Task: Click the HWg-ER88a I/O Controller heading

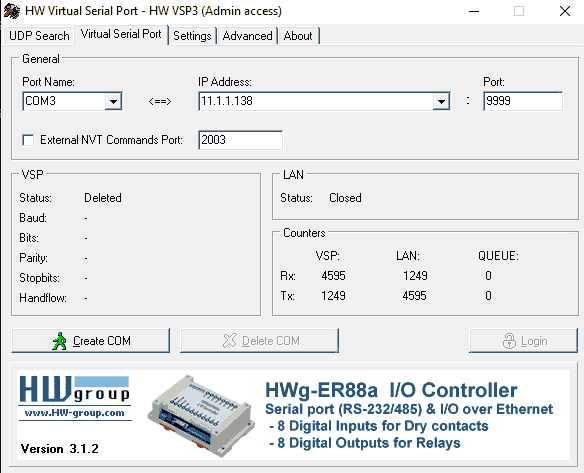Action: pos(391,390)
